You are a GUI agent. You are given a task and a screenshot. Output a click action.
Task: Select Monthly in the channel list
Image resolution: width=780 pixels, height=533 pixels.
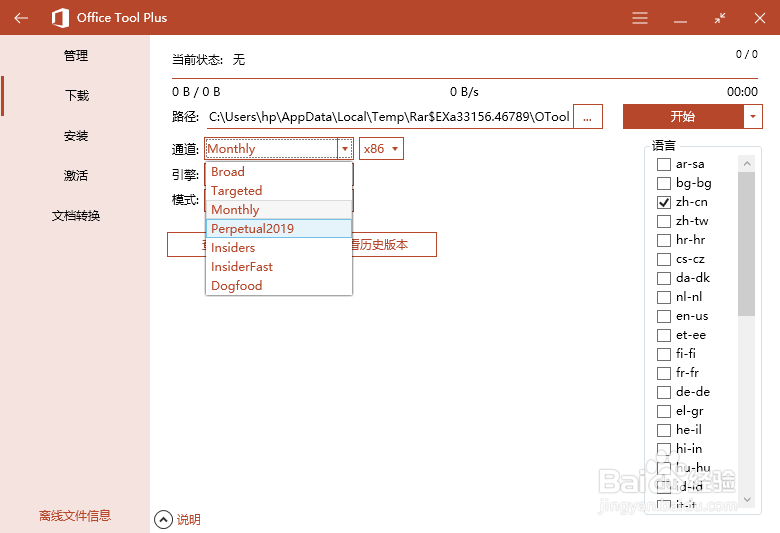click(x=279, y=210)
